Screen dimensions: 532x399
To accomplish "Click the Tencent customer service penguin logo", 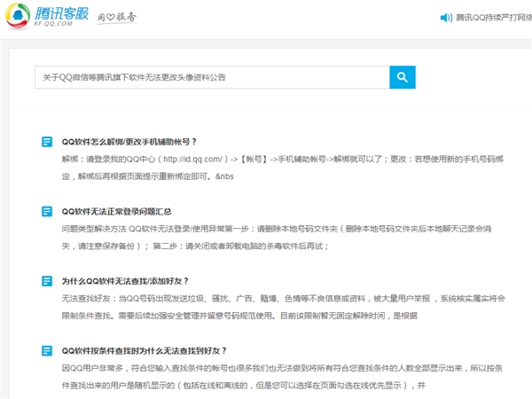I will click(x=18, y=16).
